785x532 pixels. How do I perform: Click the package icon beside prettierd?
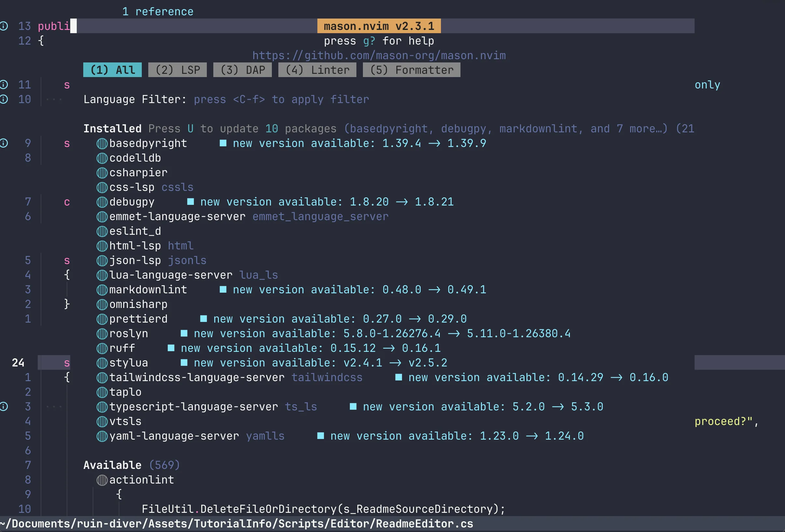pos(102,319)
